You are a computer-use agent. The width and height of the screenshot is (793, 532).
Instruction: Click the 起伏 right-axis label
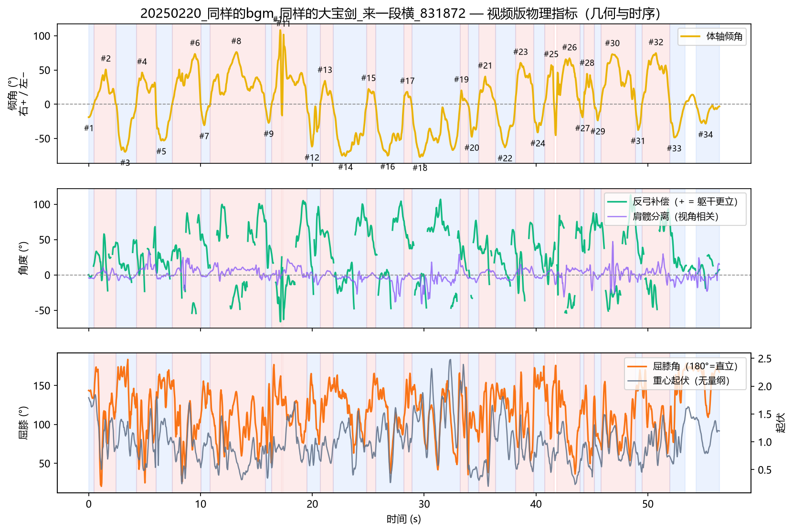pyautogui.click(x=781, y=423)
